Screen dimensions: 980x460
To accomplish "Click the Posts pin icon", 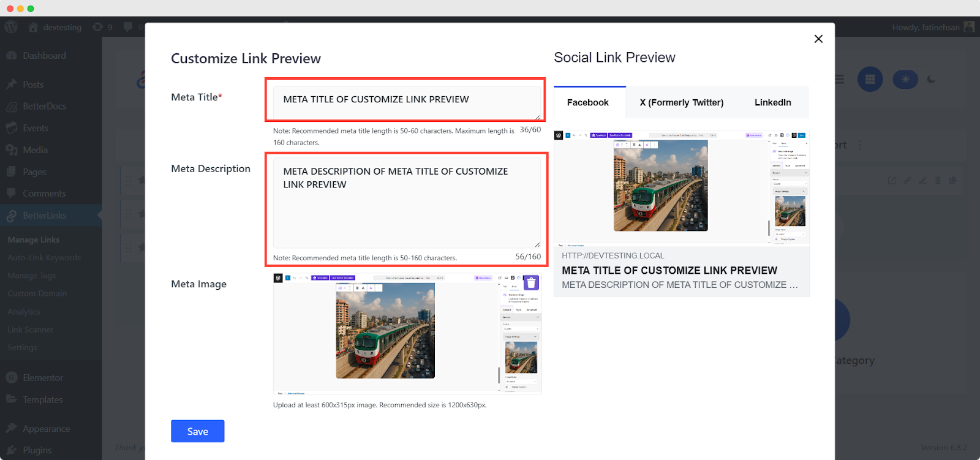I will click(x=12, y=85).
